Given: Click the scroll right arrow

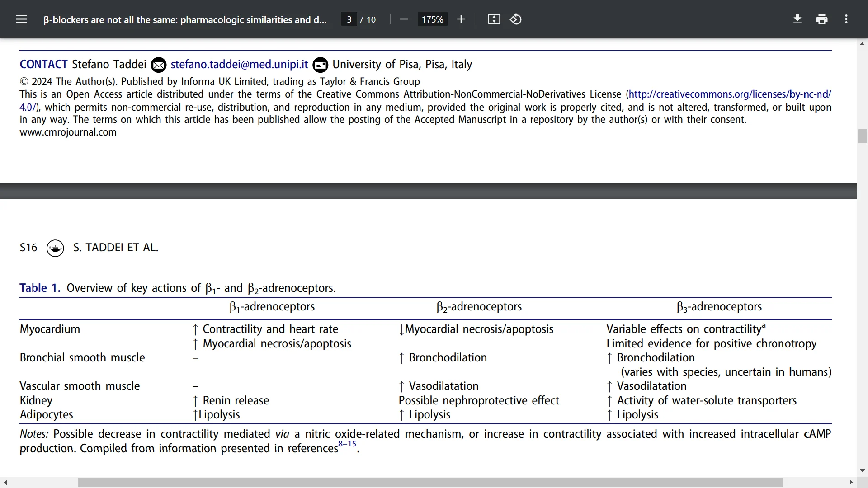Looking at the screenshot, I should coord(851,483).
